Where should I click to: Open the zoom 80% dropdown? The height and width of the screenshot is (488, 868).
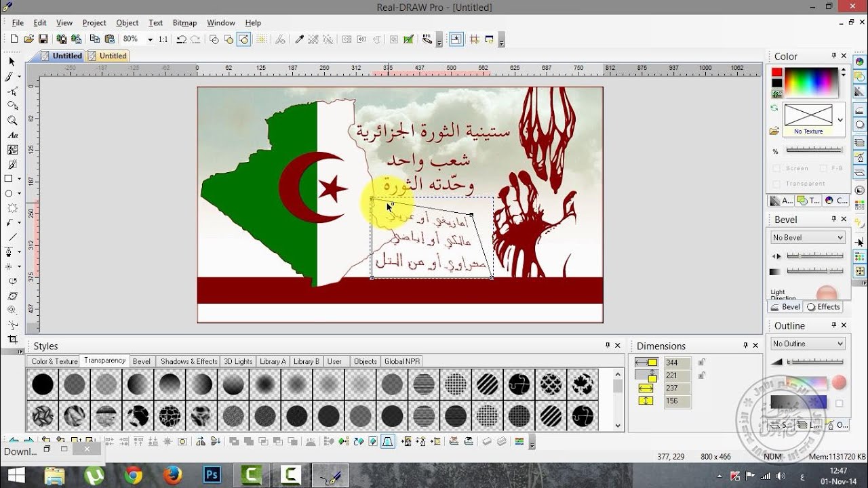(x=150, y=39)
